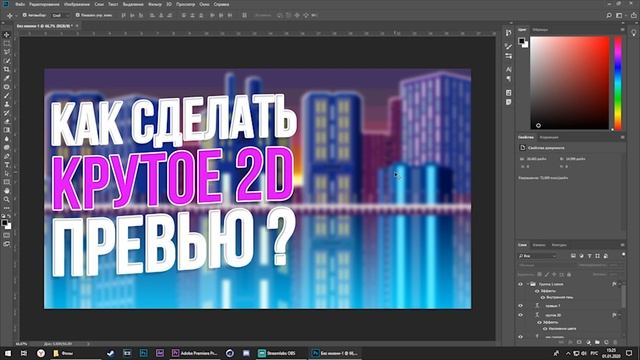Collapse the top layer group arrow

pos(527,284)
